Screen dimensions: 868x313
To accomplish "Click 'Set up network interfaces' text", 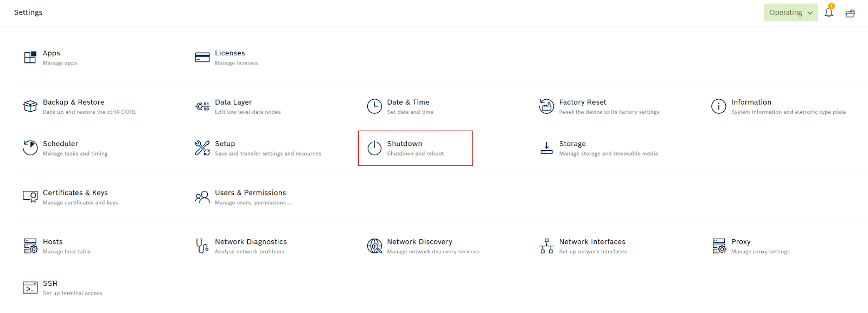I will click(x=593, y=252).
